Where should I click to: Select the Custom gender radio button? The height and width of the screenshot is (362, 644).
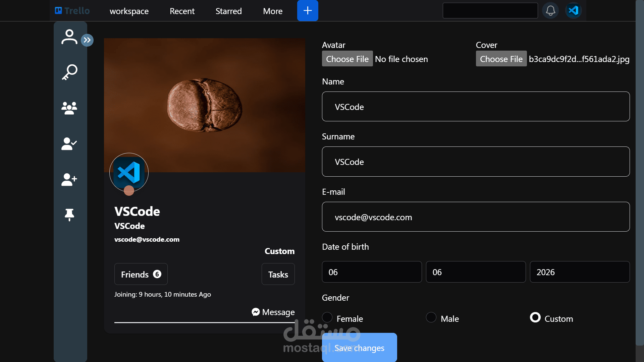(535, 317)
